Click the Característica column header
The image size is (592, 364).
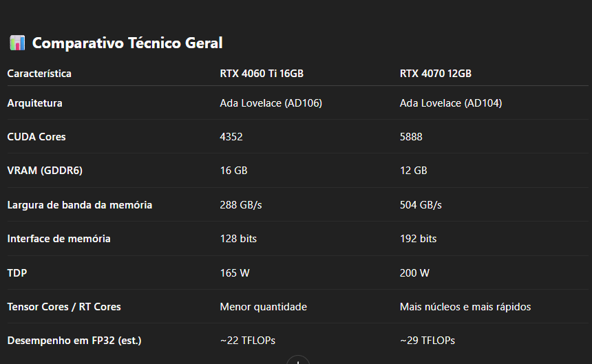pos(39,74)
